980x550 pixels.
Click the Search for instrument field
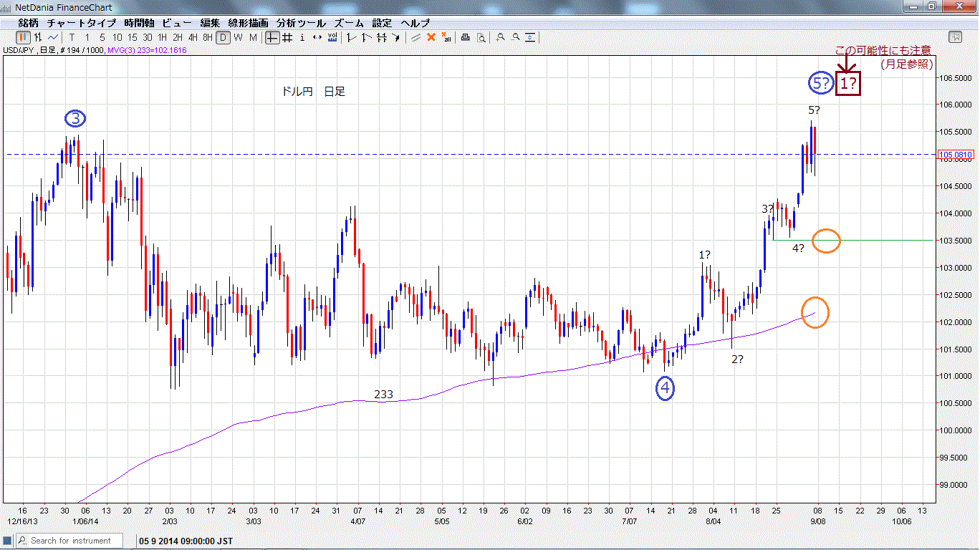tap(70, 541)
